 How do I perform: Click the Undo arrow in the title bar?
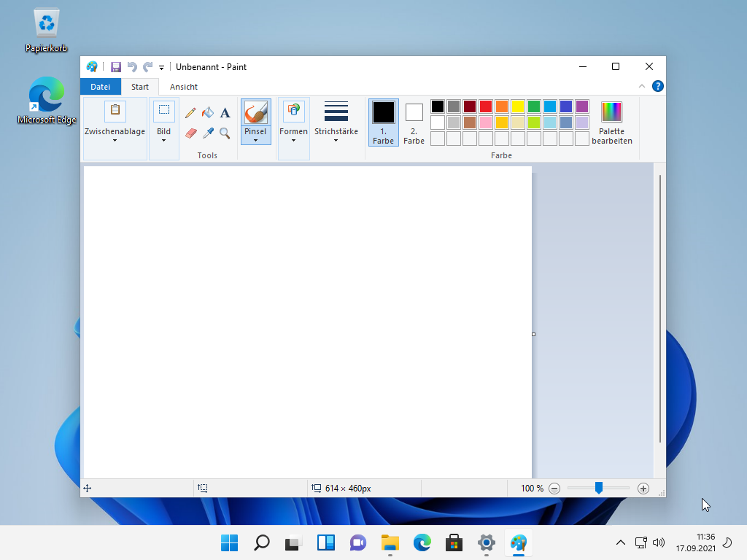pos(133,67)
